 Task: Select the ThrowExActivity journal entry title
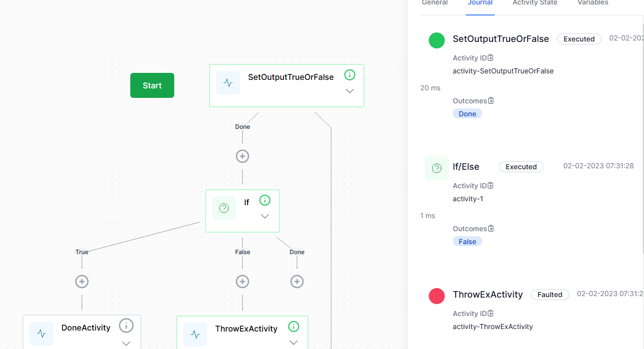tap(488, 295)
